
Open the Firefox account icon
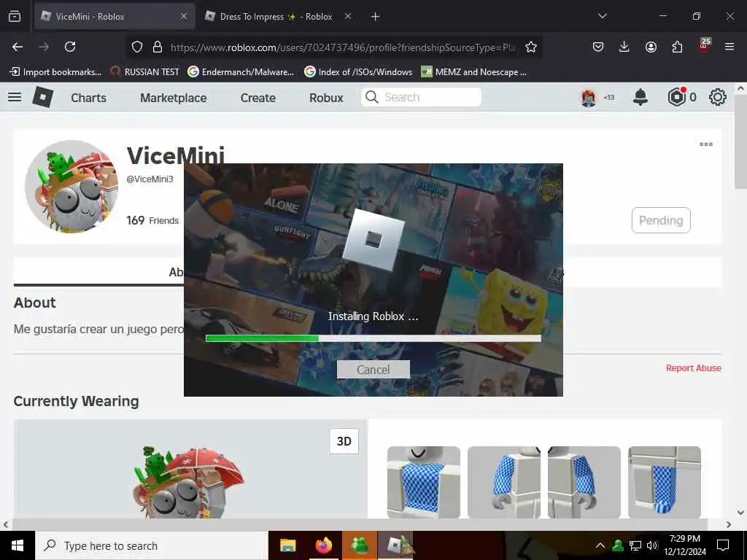(x=651, y=47)
